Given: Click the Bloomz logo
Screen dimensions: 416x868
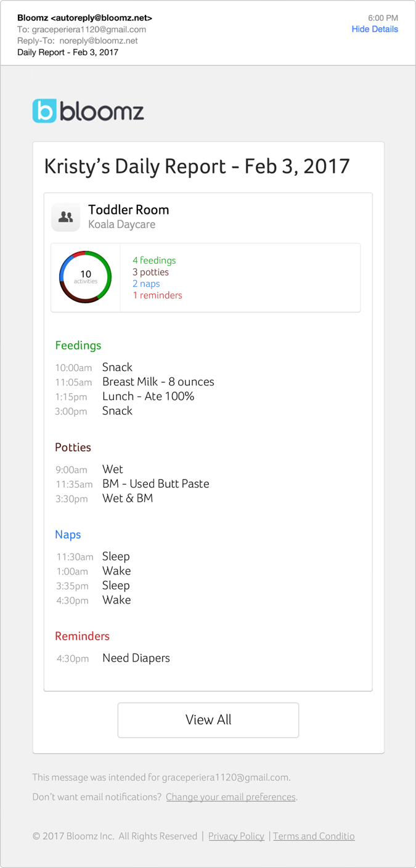Looking at the screenshot, I should pyautogui.click(x=88, y=111).
